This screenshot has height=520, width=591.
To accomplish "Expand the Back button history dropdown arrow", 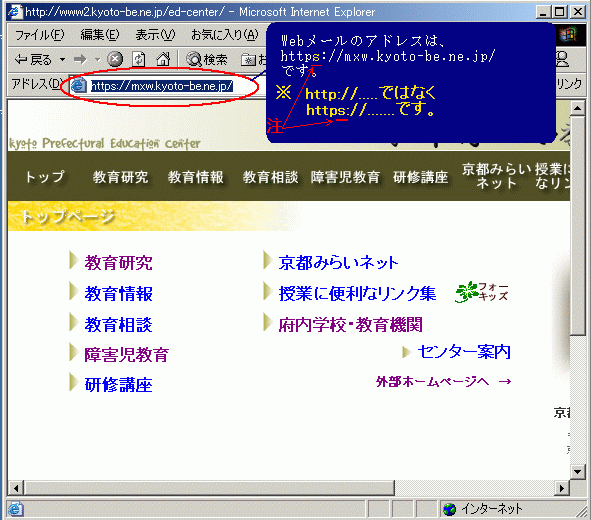I will [x=62, y=60].
